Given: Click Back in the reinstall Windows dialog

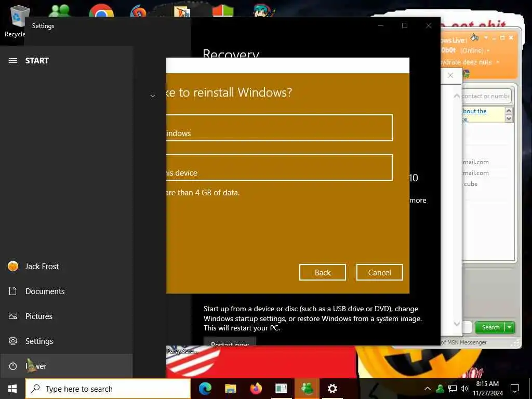Looking at the screenshot, I should tap(322, 272).
